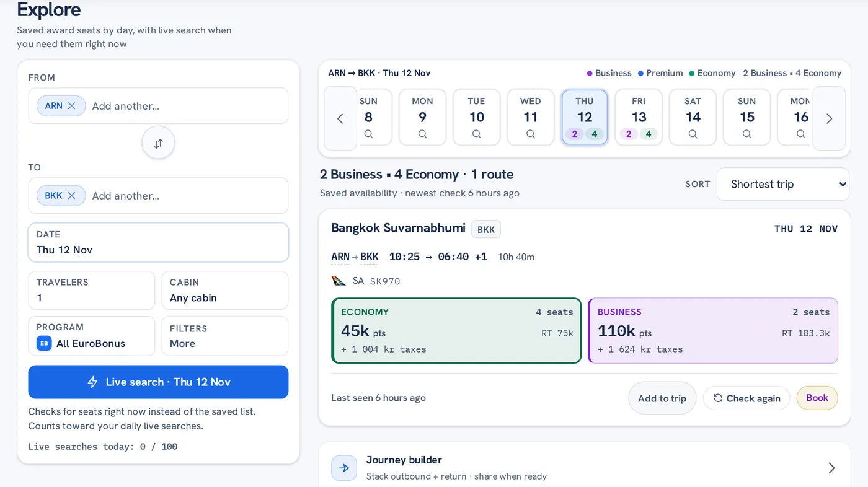The height and width of the screenshot is (487, 868).
Task: Select Friday 13 in the date strip
Action: [x=639, y=117]
